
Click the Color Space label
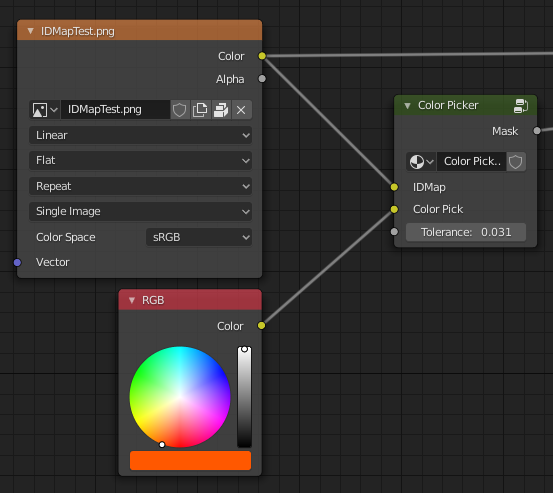(66, 237)
